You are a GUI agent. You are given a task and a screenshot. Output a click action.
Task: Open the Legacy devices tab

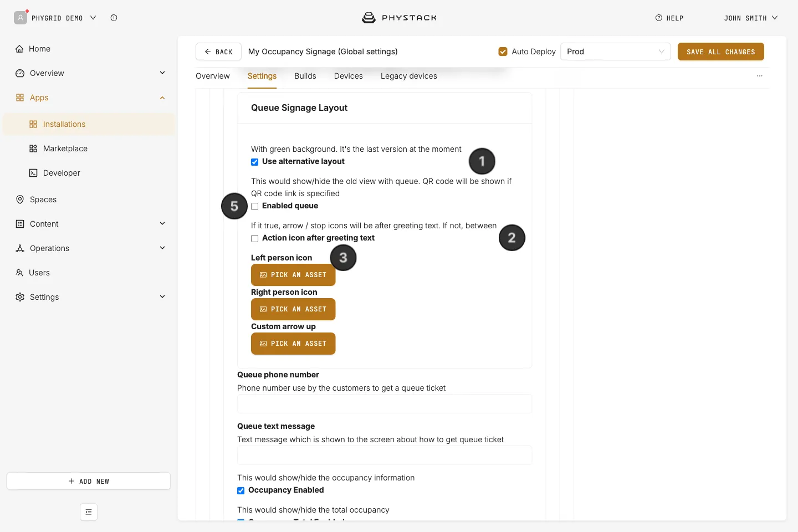[x=409, y=76]
